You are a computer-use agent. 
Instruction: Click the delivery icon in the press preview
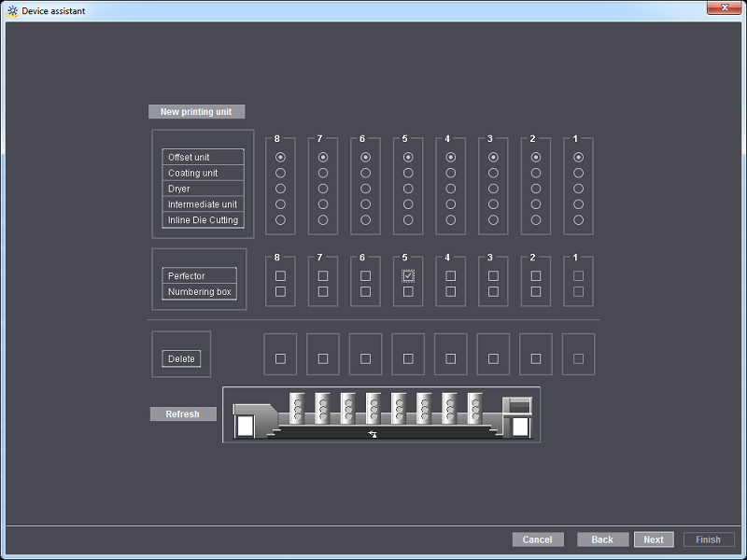point(515,418)
